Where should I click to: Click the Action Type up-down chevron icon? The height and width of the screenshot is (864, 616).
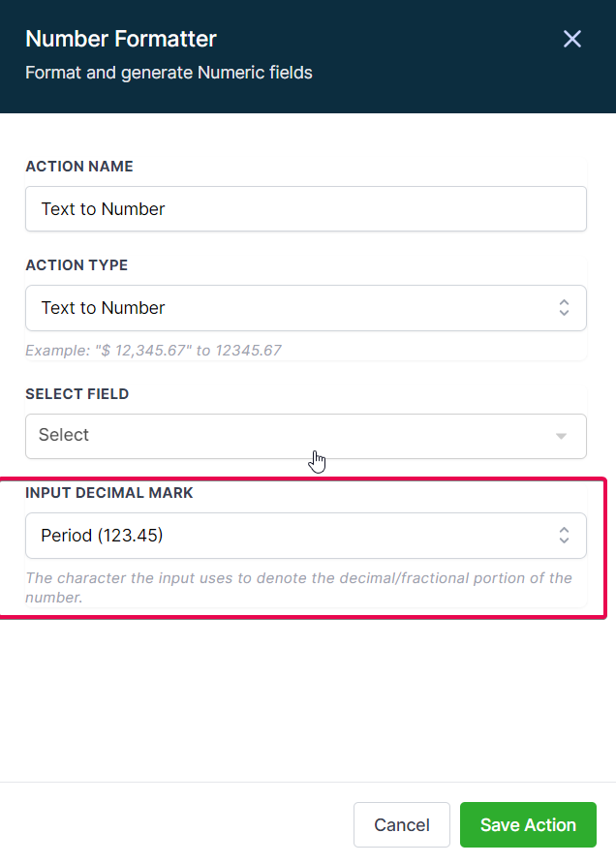564,307
